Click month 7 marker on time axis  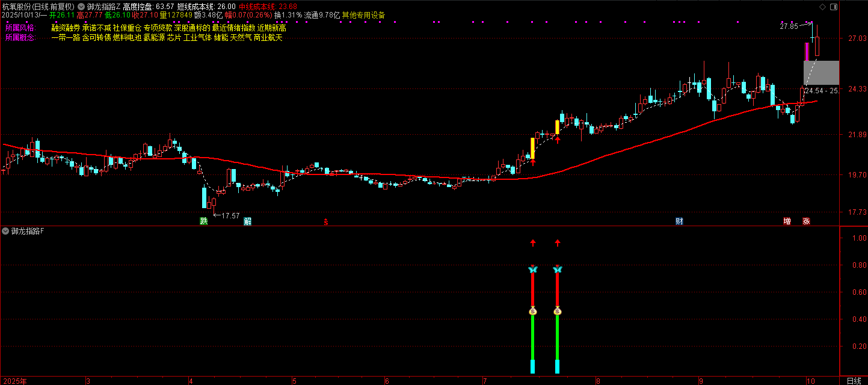click(484, 381)
